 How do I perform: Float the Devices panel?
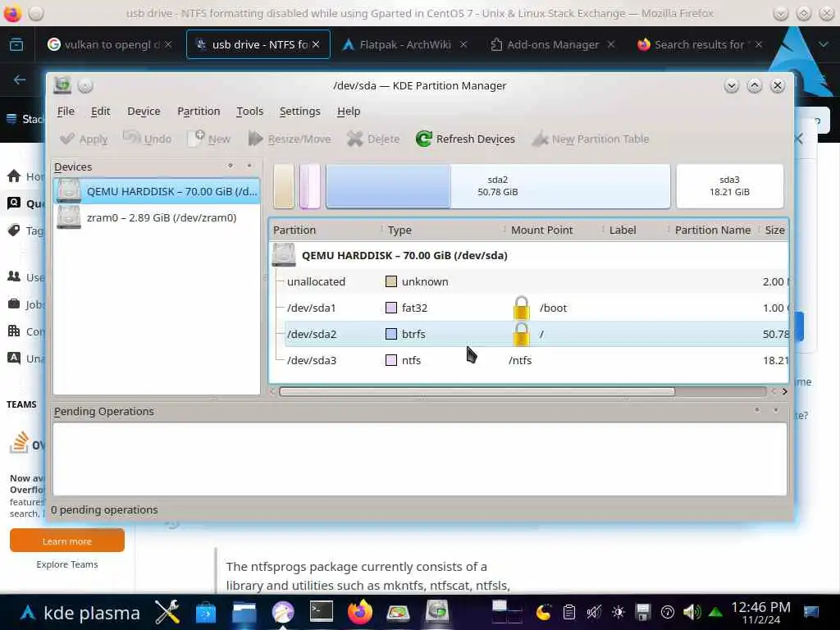231,166
